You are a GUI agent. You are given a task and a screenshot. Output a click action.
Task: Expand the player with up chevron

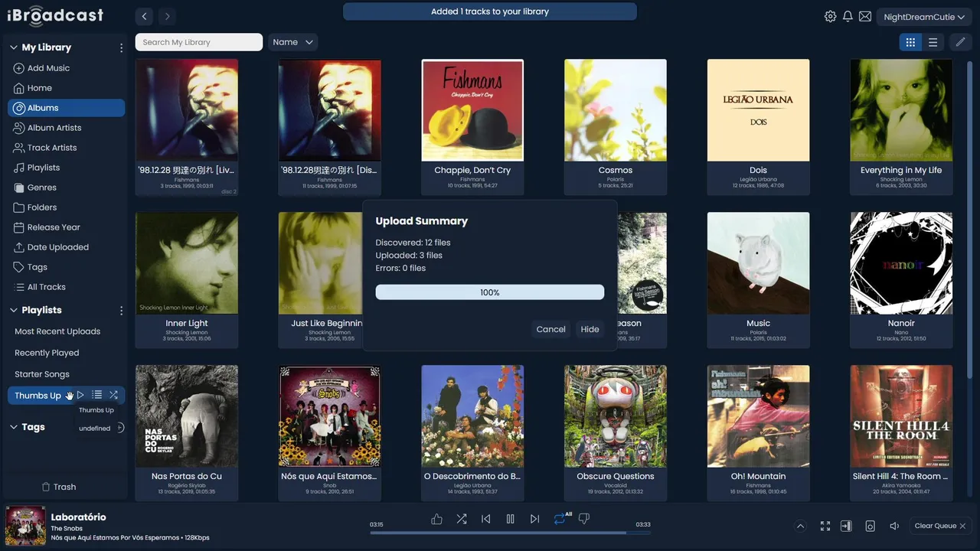[800, 526]
